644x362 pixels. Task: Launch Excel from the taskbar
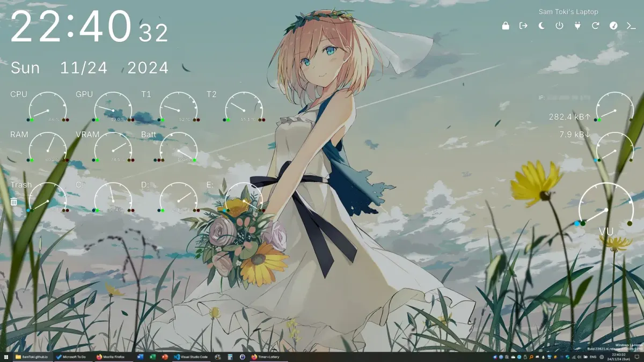coord(152,357)
